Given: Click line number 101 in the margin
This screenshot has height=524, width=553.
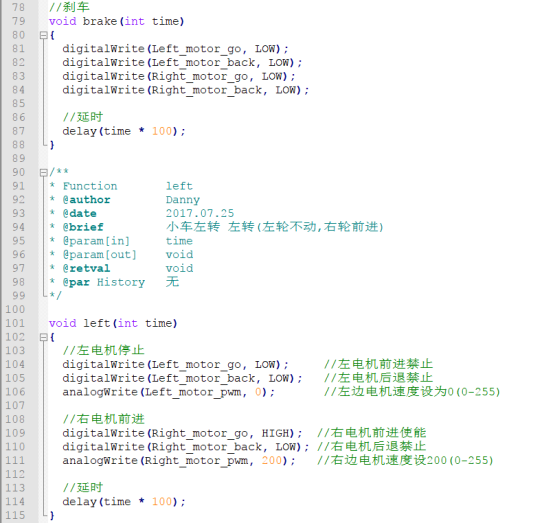Looking at the screenshot, I should (15, 323).
